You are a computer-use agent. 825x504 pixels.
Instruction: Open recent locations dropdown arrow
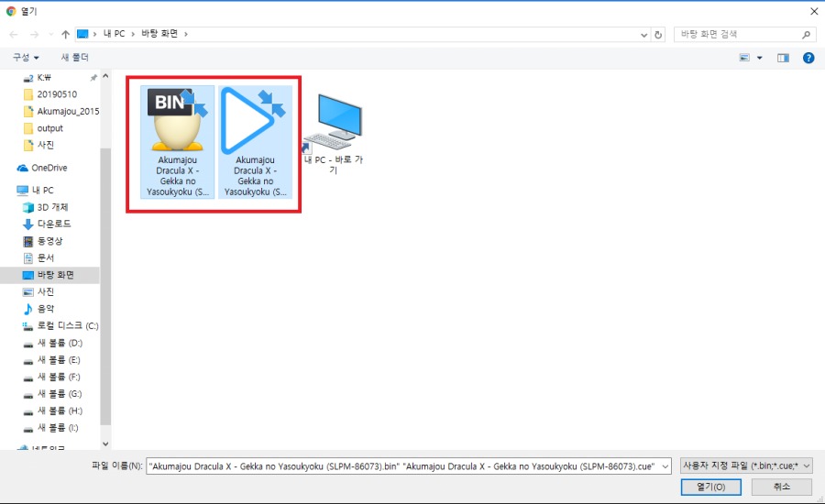[x=51, y=34]
